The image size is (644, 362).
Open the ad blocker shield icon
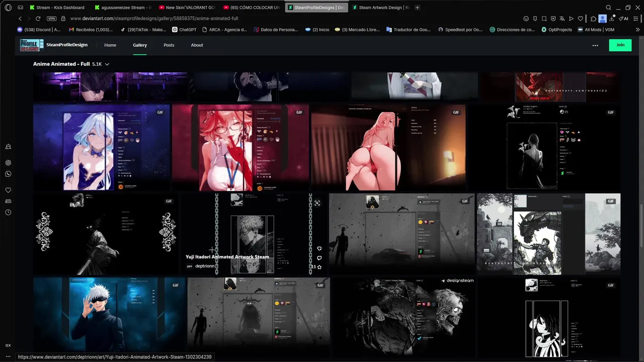553,19
